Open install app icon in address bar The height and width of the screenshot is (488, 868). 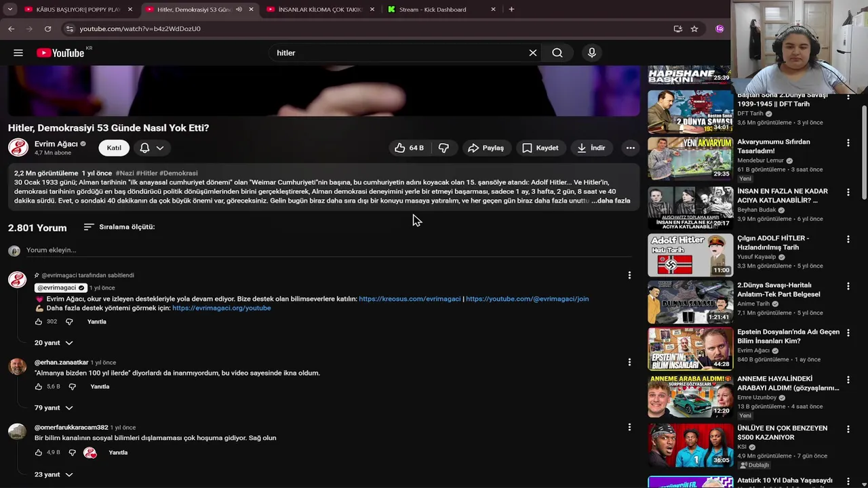click(677, 28)
